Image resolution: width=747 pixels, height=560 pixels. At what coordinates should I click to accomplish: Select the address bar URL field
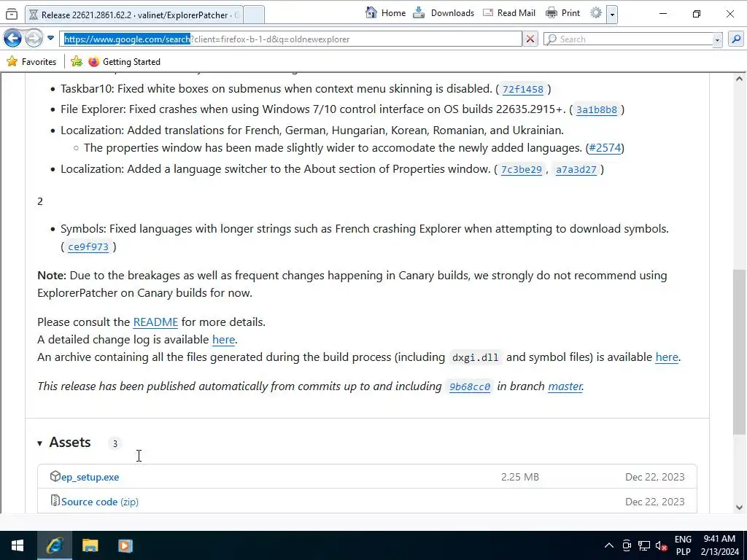pyautogui.click(x=290, y=39)
